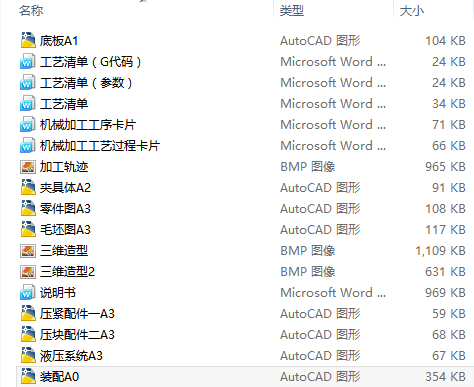Select the file named 压紧配件一A3
Image resolution: width=474 pixels, height=387 pixels.
(x=77, y=314)
